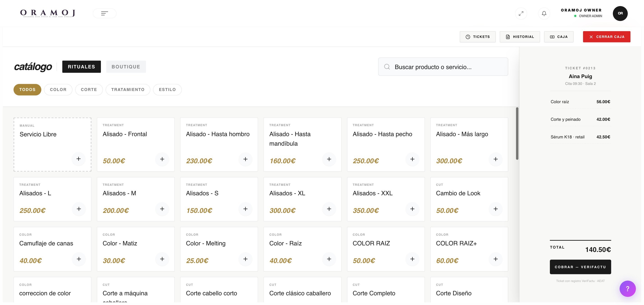The height and width of the screenshot is (305, 644).
Task: Add Alisados - XXL with plus icon
Action: tap(412, 209)
